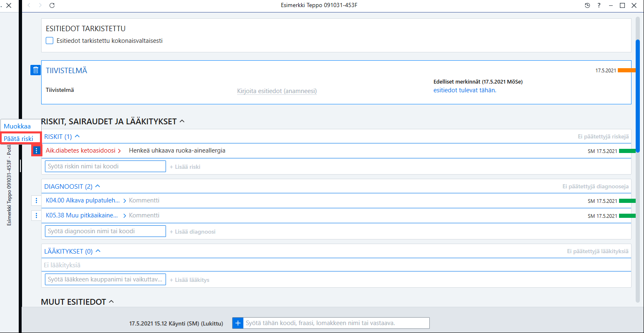Collapse the DIAGNOOSIT (2) list

(98, 186)
